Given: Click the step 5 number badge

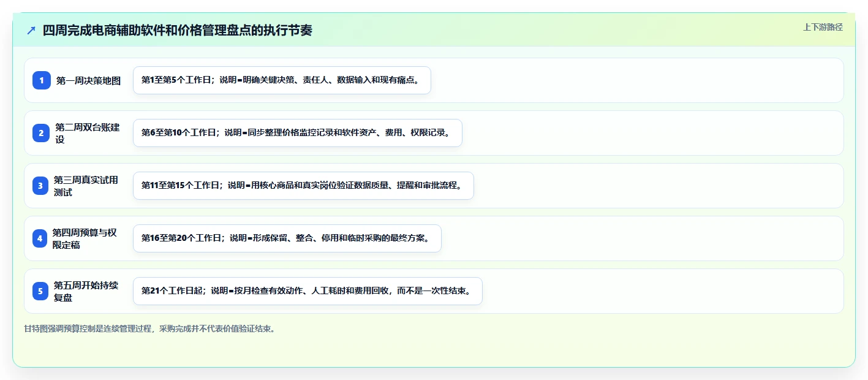Looking at the screenshot, I should pyautogui.click(x=40, y=291).
